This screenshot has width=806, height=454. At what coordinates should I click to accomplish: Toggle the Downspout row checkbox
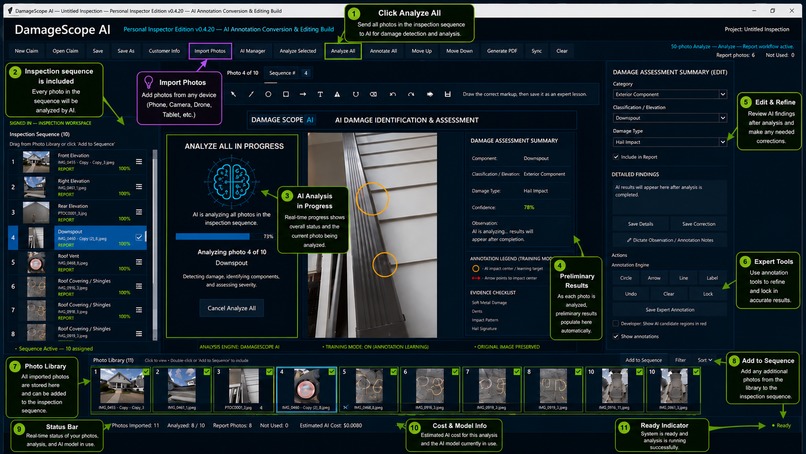139,237
